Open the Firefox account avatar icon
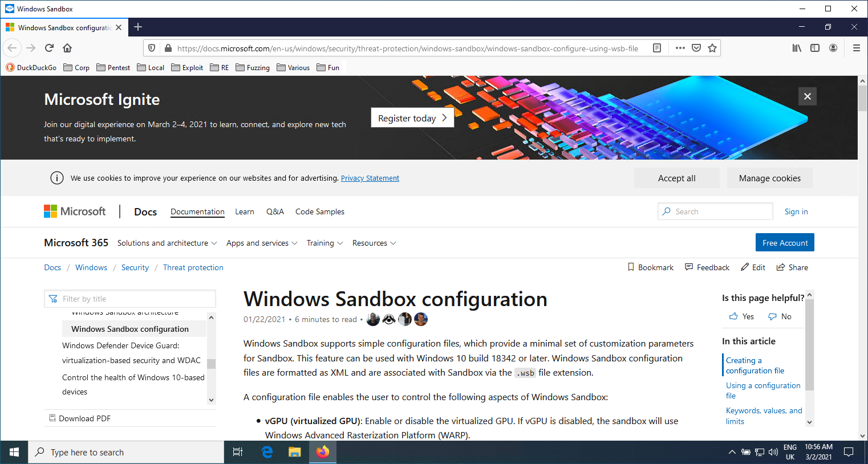 pyautogui.click(x=833, y=48)
